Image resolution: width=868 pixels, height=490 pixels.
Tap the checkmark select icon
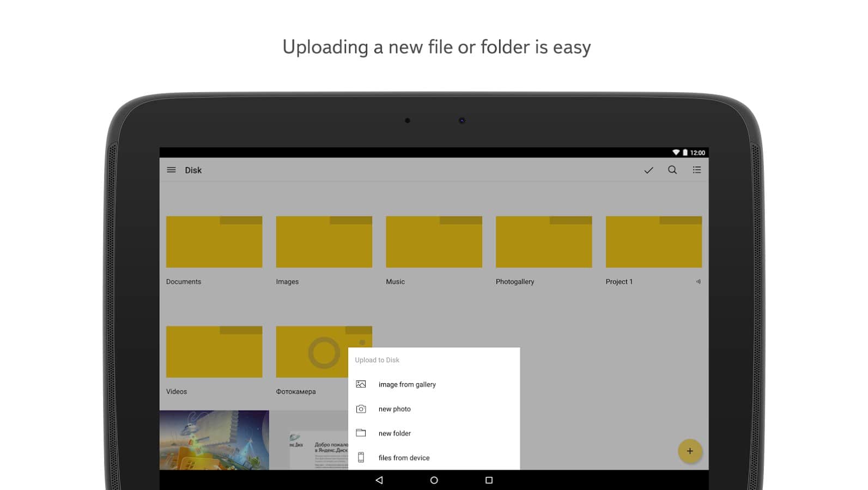pyautogui.click(x=648, y=170)
